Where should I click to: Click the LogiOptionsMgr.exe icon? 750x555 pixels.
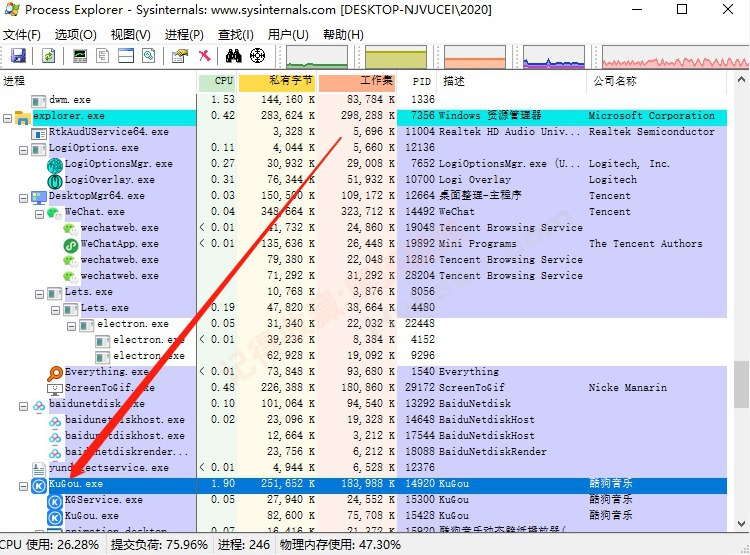pyautogui.click(x=55, y=166)
